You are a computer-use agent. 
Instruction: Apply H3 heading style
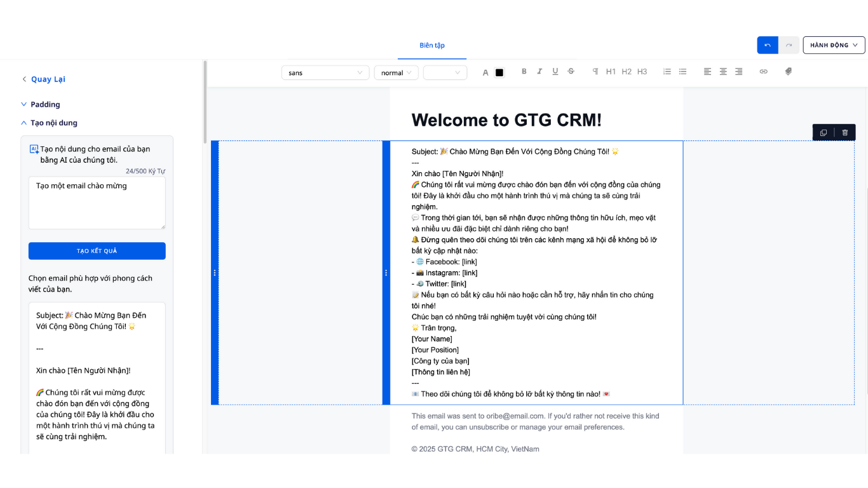click(642, 72)
